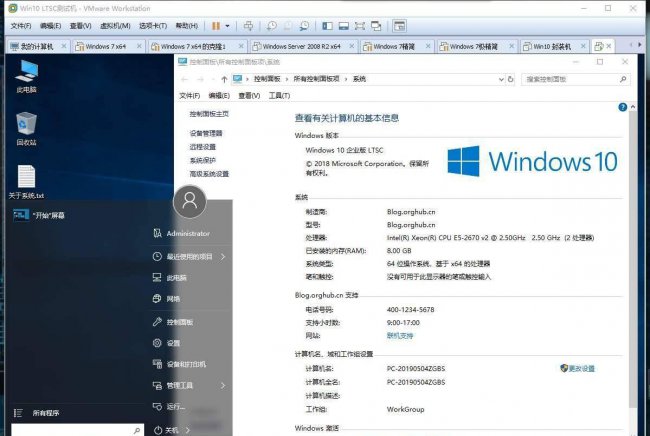Enter full screen mode via toolbar icon
650x436 pixels.
tap(359, 26)
